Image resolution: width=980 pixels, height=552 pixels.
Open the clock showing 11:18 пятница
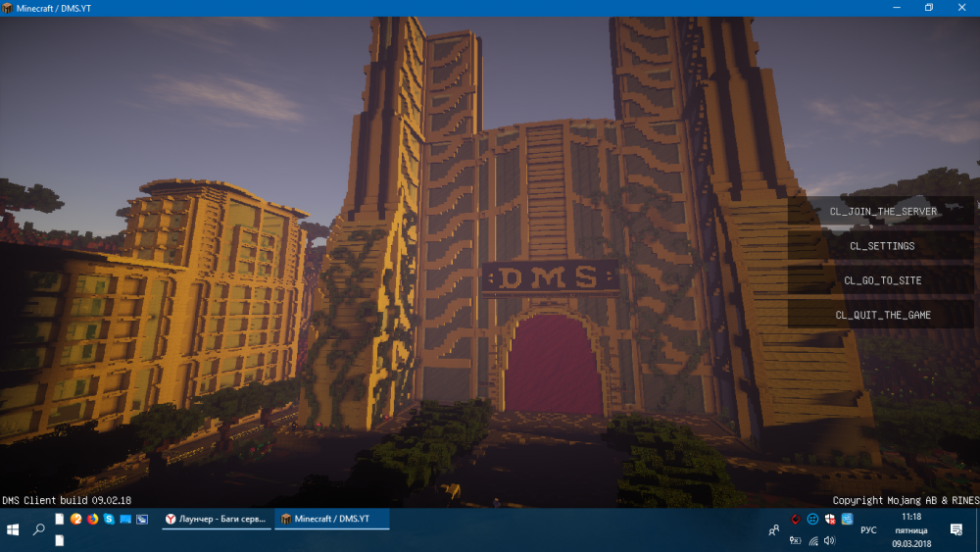911,530
